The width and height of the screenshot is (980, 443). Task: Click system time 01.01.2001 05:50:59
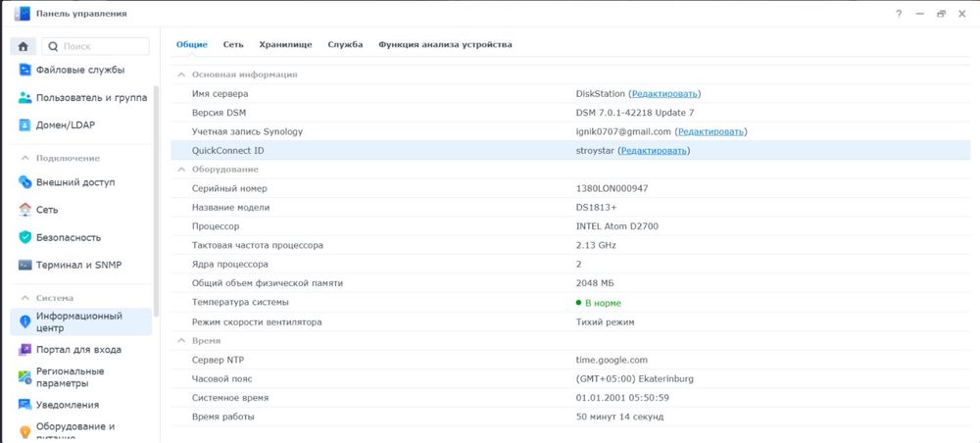tap(622, 398)
